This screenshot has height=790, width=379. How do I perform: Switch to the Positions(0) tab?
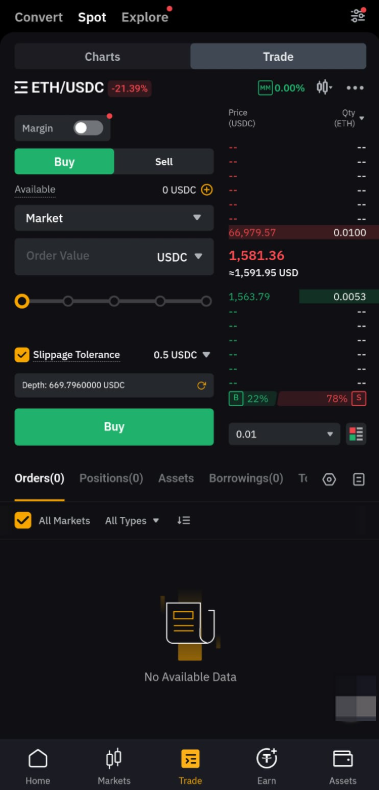(111, 478)
